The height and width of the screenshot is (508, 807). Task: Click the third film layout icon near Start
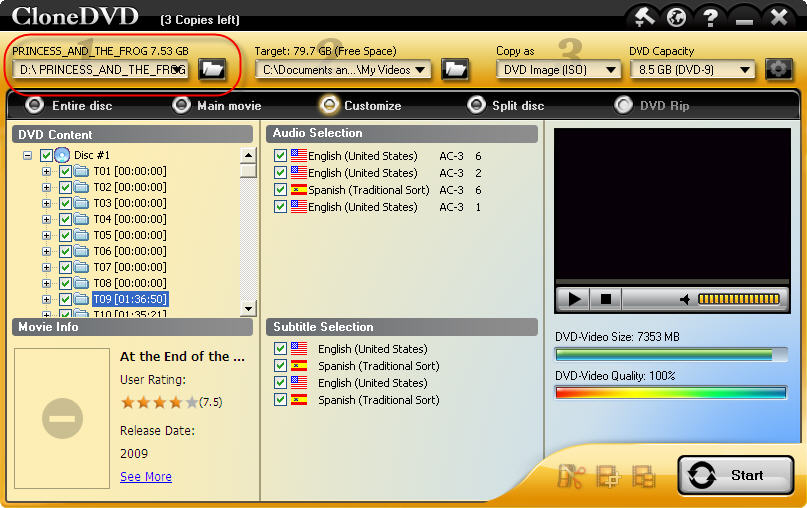[x=644, y=476]
